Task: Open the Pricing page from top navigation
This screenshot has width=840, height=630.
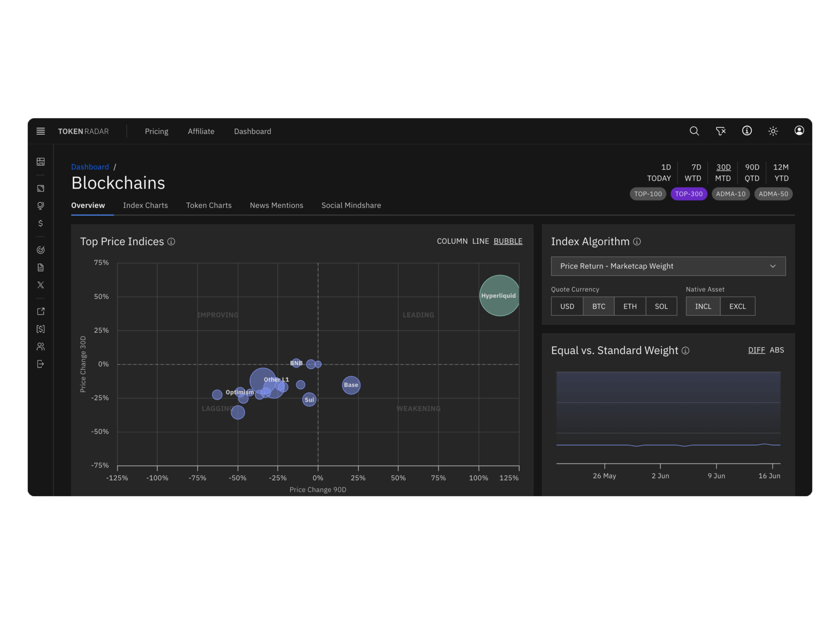Action: pyautogui.click(x=156, y=131)
